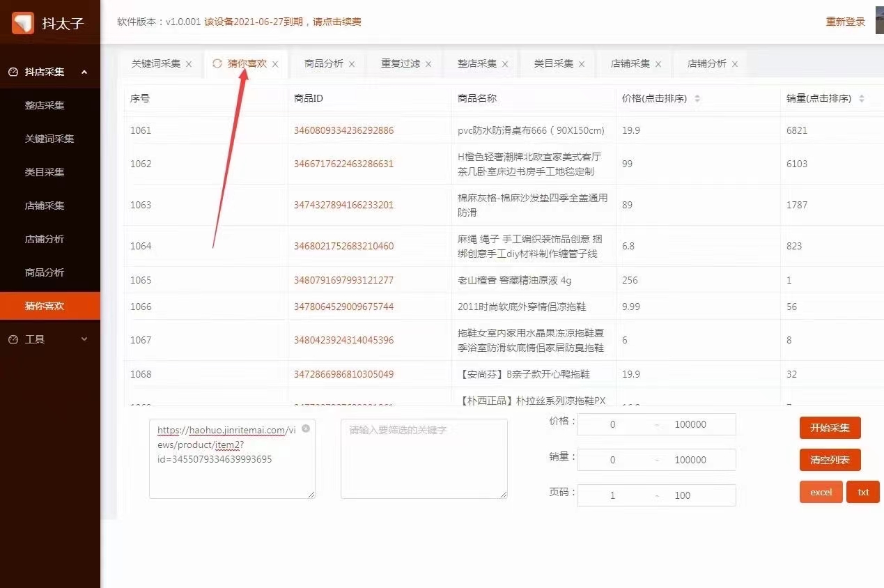Switch to the 商品分析 tab
This screenshot has width=884, height=588.
(322, 63)
